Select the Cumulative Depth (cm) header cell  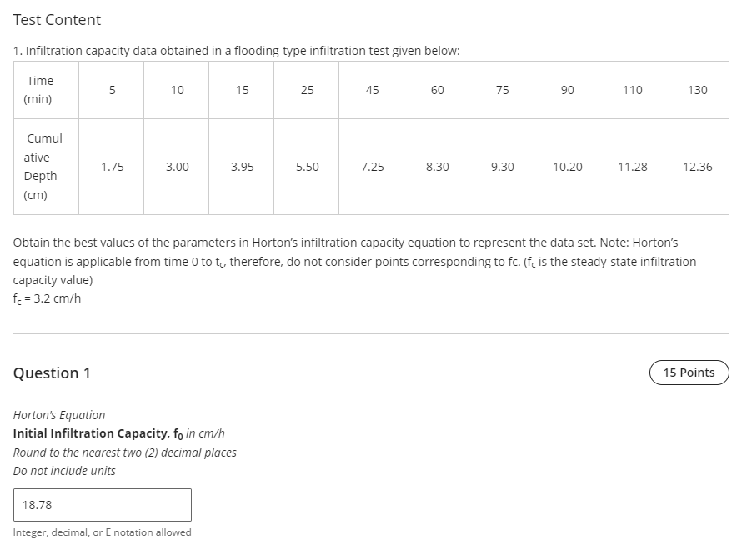[43, 166]
